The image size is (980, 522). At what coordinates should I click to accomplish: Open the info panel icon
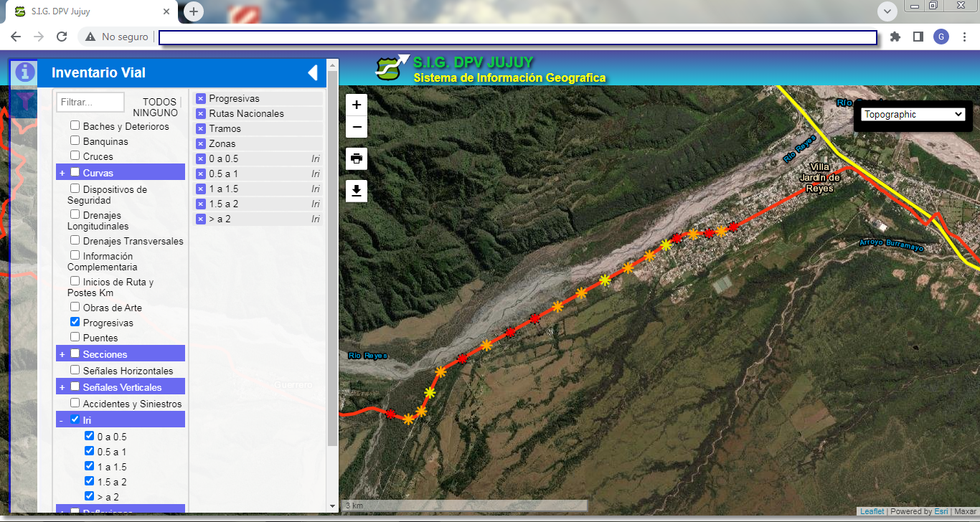25,72
